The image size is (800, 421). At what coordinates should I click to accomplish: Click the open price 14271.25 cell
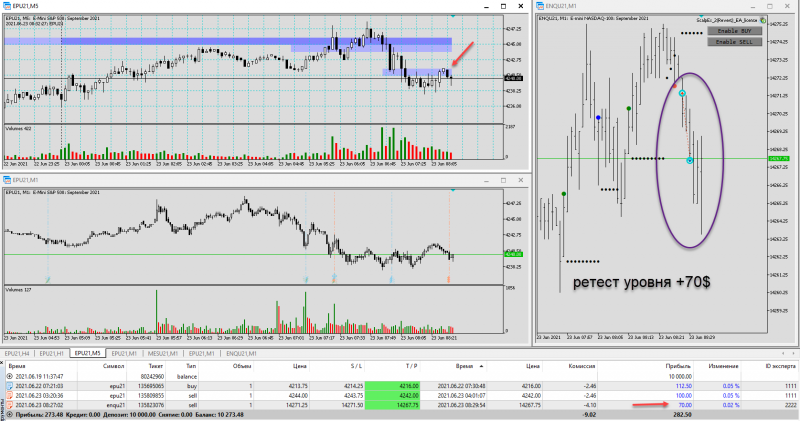(296, 405)
